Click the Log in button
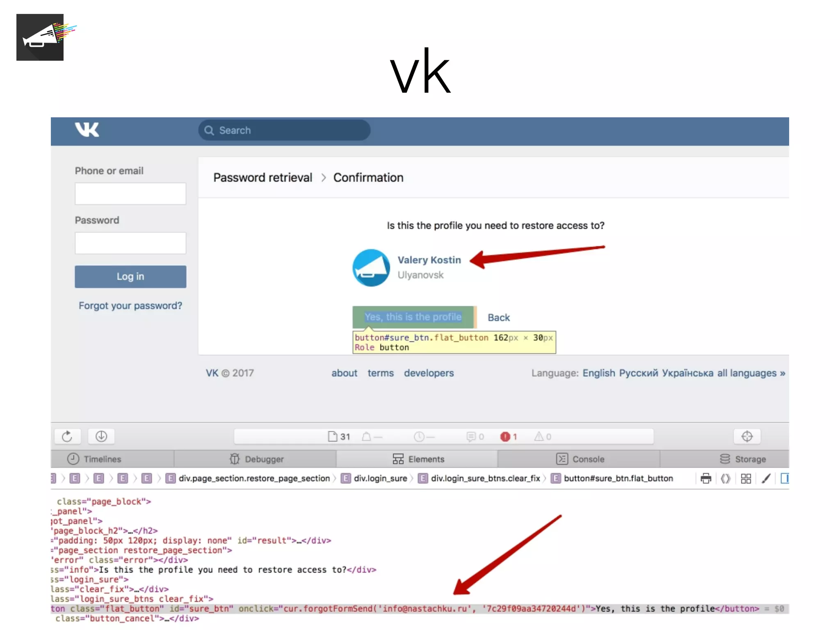 coord(130,276)
